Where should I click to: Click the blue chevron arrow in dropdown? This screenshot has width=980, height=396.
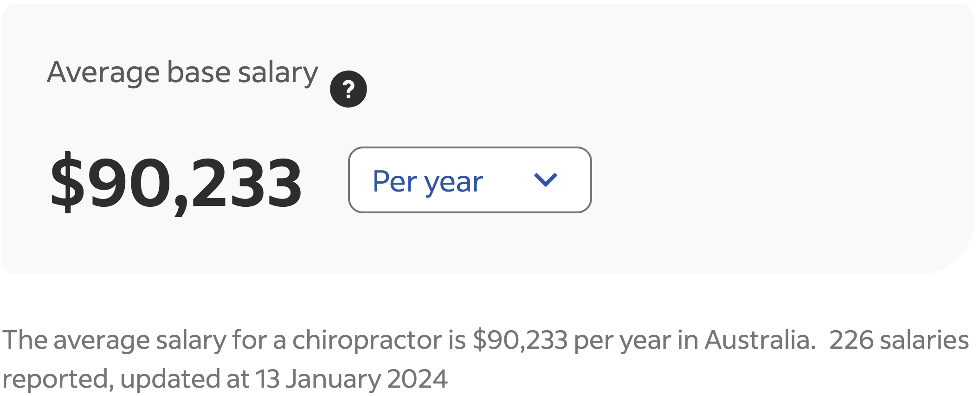(x=545, y=179)
